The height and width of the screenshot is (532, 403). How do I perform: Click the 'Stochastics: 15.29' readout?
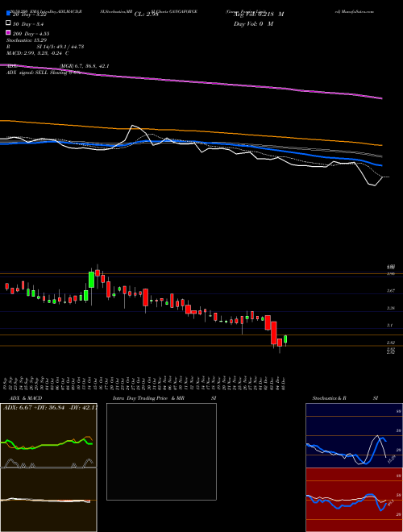(x=27, y=40)
